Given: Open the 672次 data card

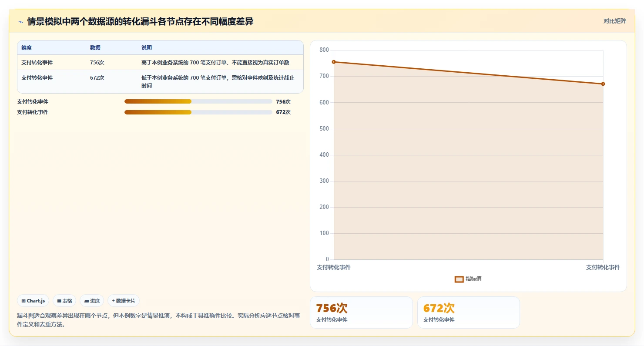Looking at the screenshot, I should 469,312.
